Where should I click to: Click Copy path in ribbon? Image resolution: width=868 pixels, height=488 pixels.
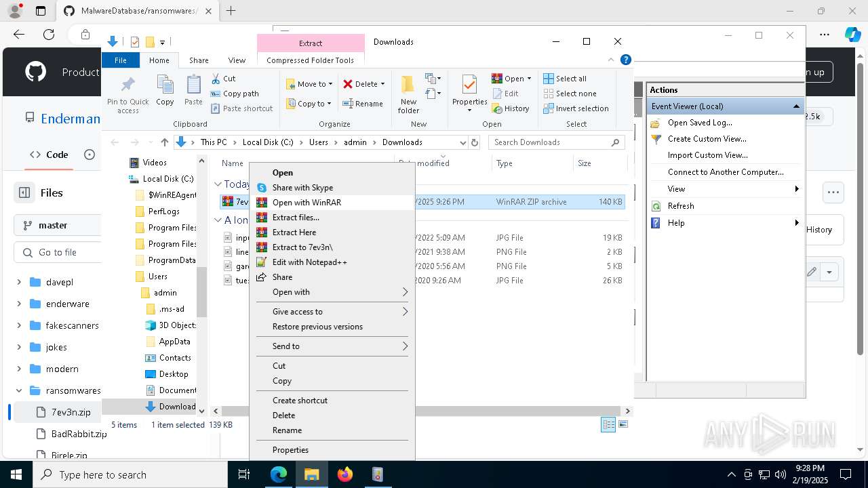coord(235,94)
